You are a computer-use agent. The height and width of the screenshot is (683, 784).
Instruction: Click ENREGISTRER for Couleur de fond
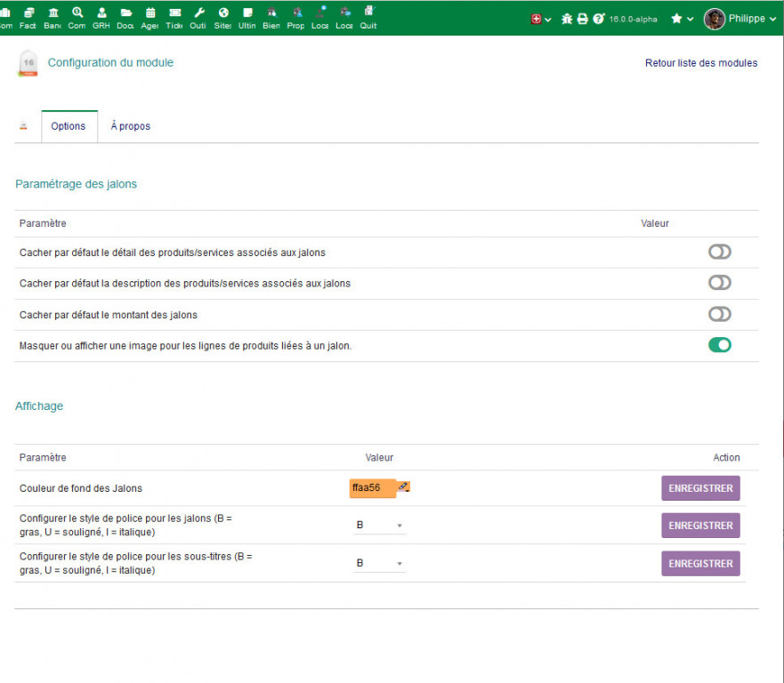coord(700,488)
